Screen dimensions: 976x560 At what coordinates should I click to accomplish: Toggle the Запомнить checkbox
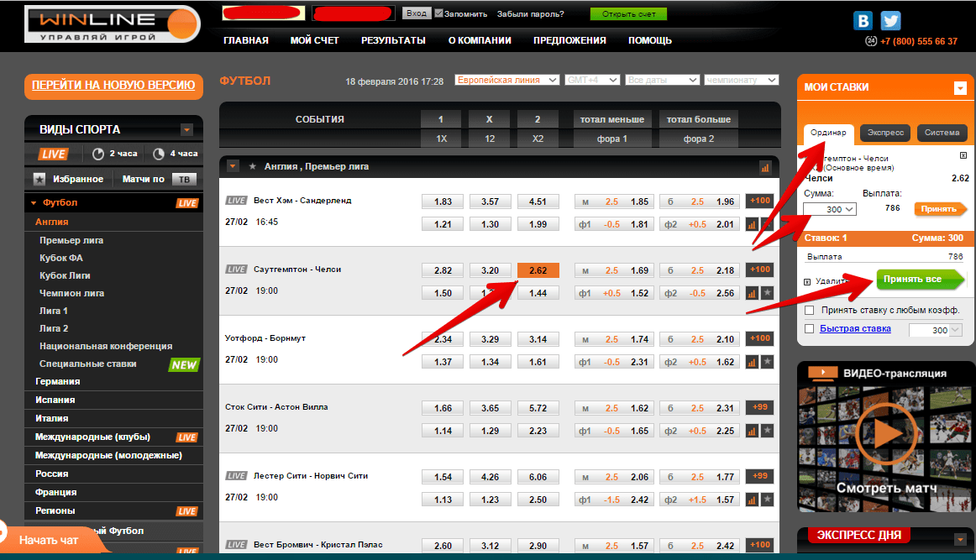438,14
